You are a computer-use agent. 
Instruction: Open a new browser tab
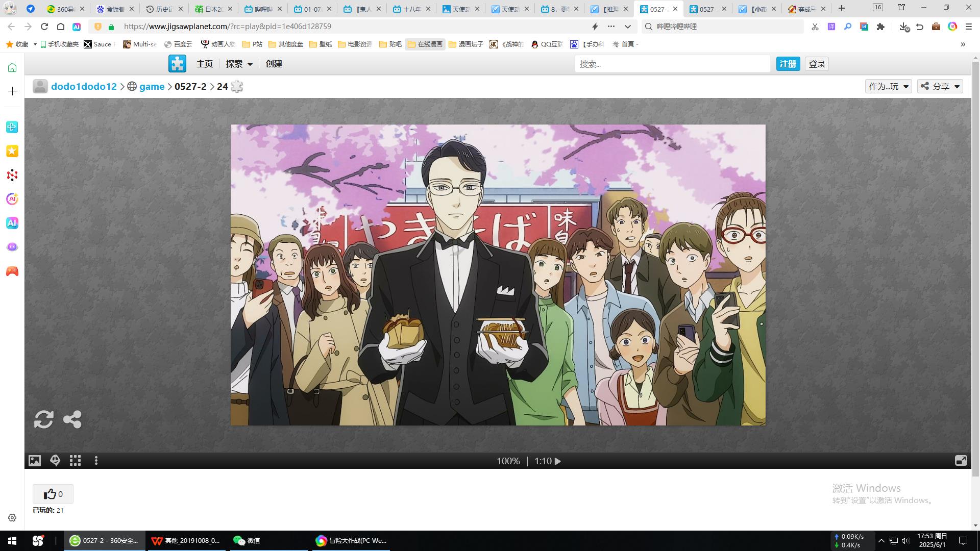point(842,8)
